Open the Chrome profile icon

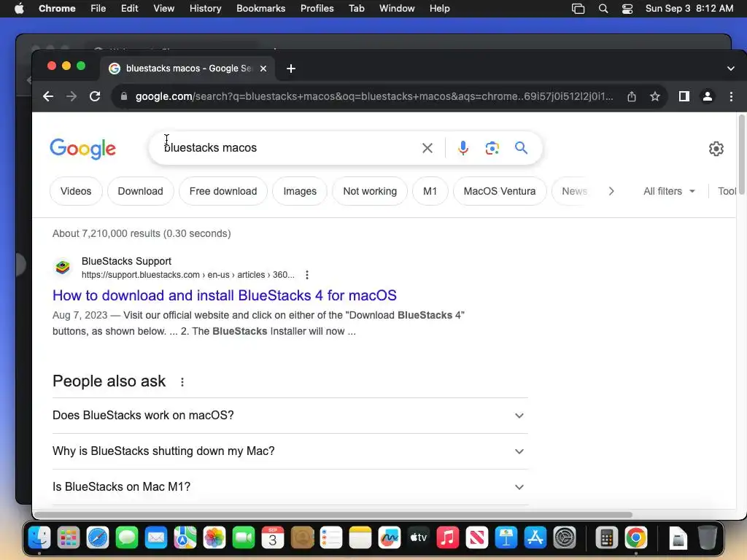pos(708,97)
